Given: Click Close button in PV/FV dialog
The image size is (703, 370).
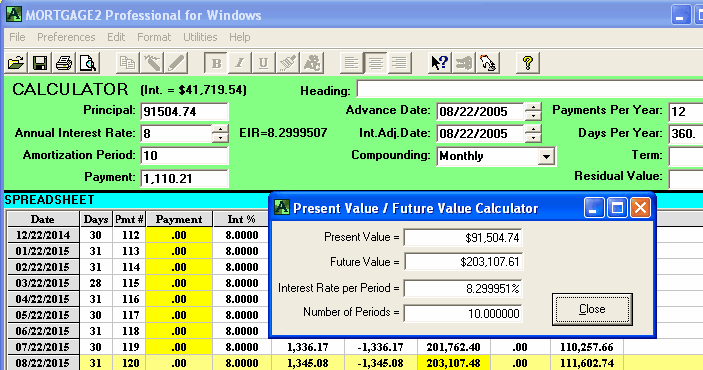Looking at the screenshot, I should click(592, 309).
